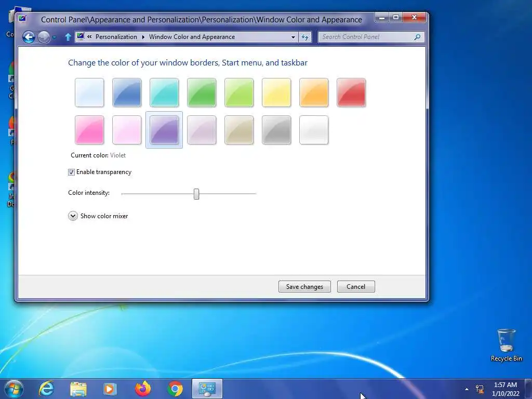Choose the Twilight blue color swatch
Image resolution: width=532 pixels, height=399 pixels.
(127, 92)
